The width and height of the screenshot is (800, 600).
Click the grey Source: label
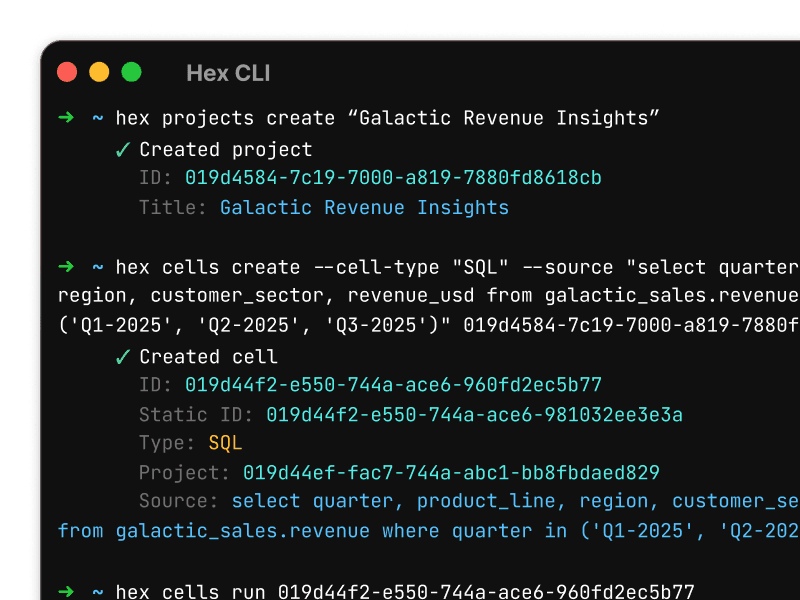pos(179,502)
